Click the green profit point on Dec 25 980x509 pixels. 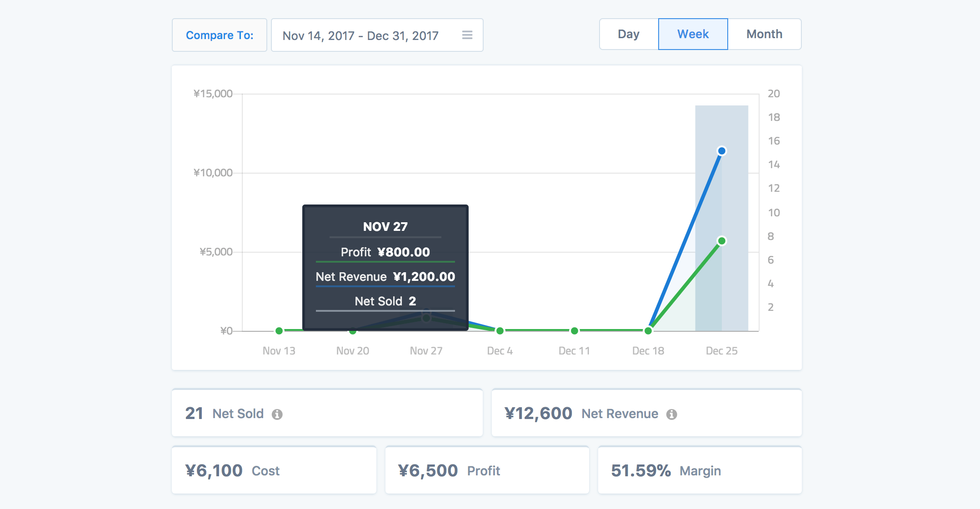(721, 241)
